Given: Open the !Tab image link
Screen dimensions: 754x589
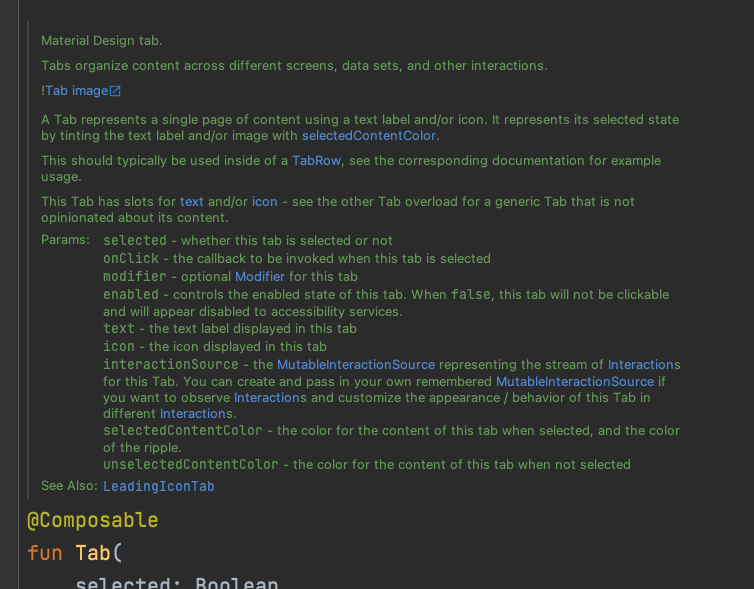Looking at the screenshot, I should [x=75, y=91].
